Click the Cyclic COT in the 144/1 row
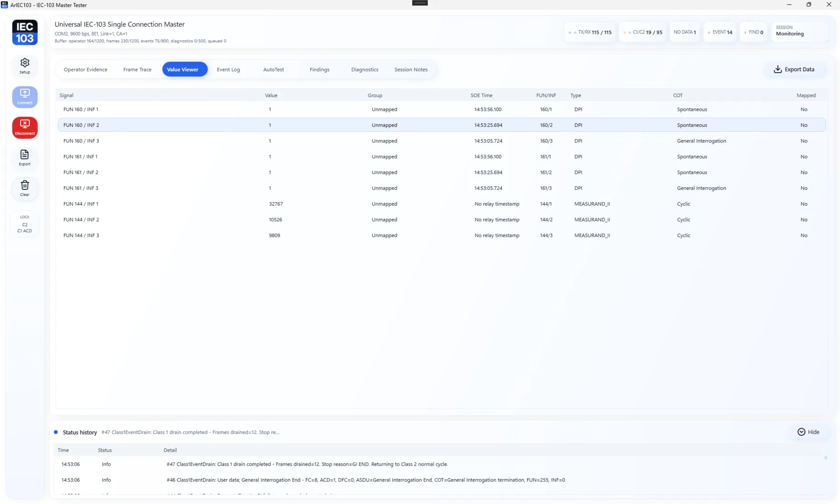The width and height of the screenshot is (840, 504). [x=684, y=204]
